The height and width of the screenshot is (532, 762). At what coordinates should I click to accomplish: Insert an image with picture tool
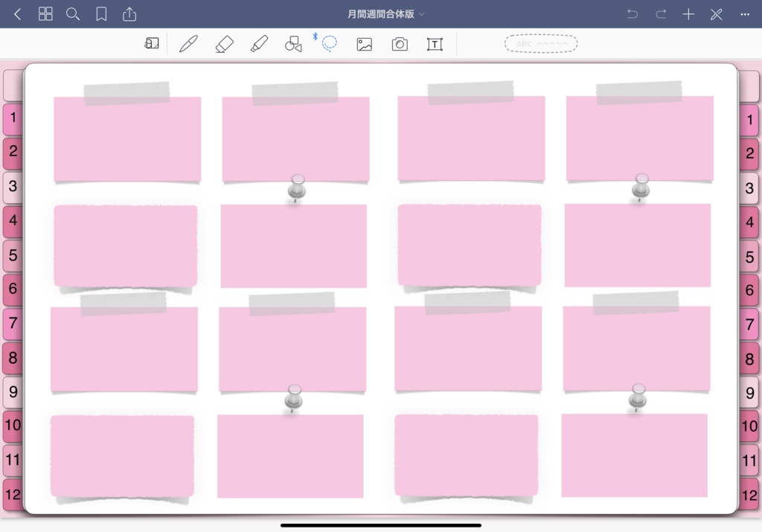[365, 44]
